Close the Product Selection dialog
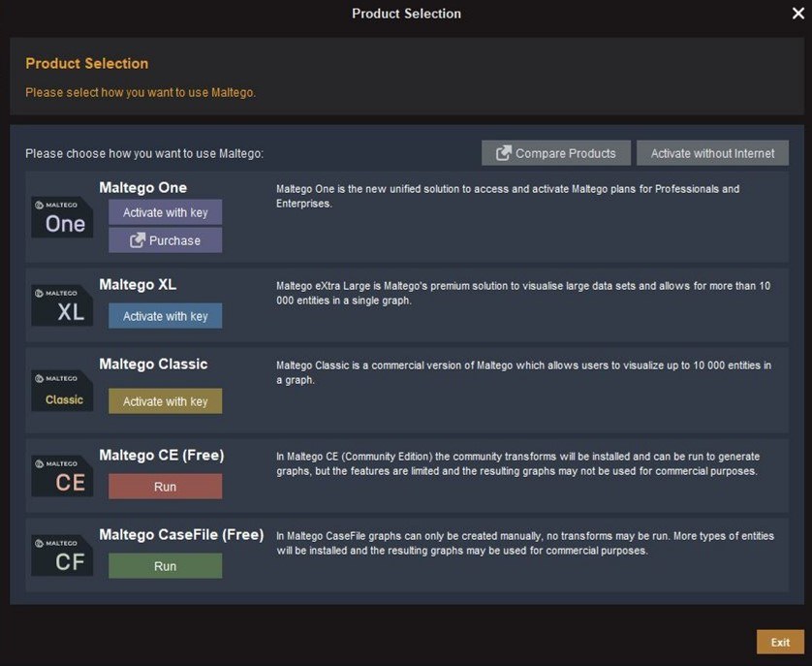 (797, 14)
